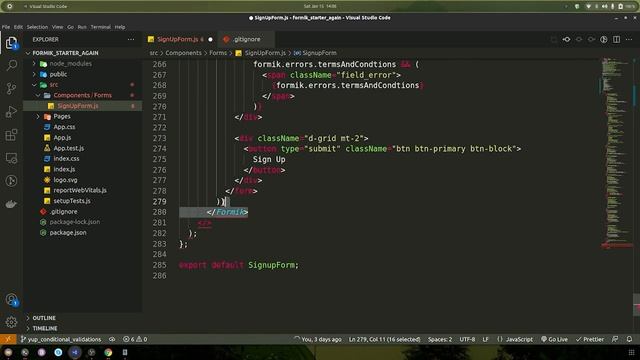640x360 pixels.
Task: Open the View menu
Action: click(57, 27)
